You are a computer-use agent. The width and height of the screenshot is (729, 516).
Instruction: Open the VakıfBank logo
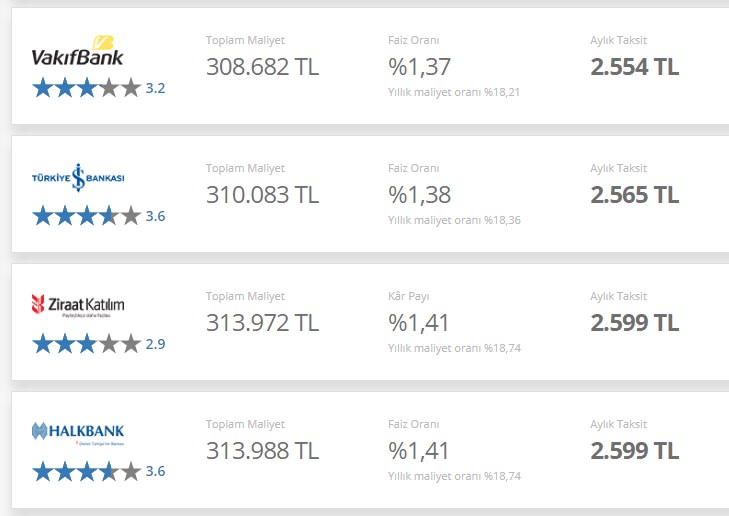[78, 51]
